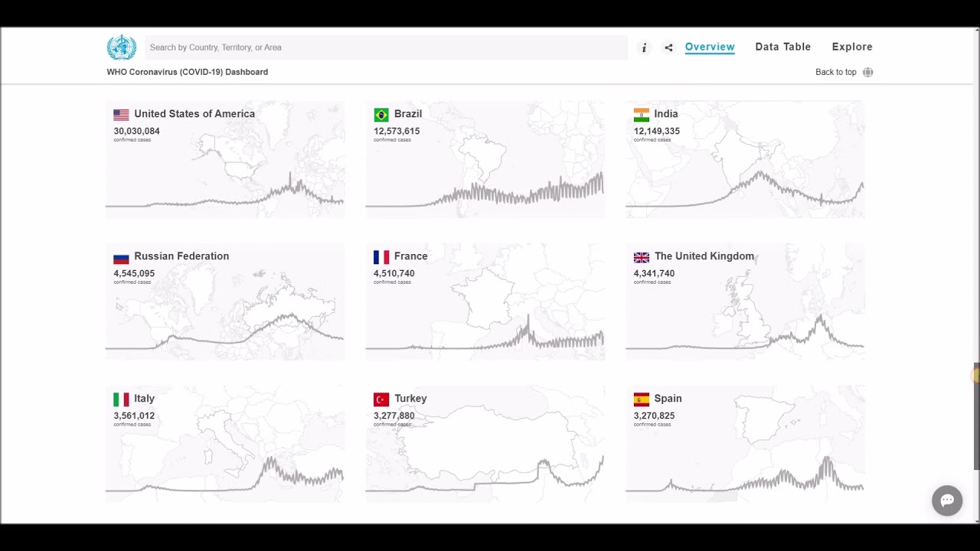Click the Russian Federation case trend chart
The height and width of the screenshot is (551, 980).
point(225,332)
